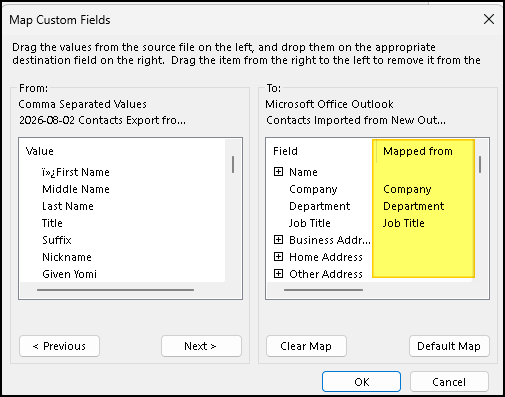Click Department in the Mapped from column

tap(414, 206)
